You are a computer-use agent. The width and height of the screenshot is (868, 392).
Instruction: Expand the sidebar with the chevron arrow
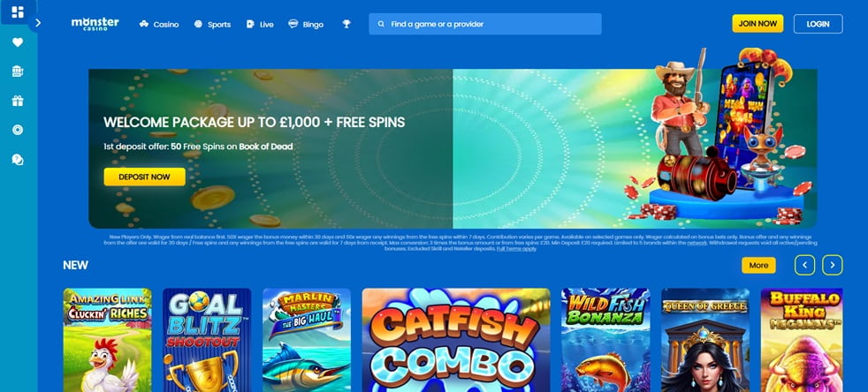coord(38,23)
